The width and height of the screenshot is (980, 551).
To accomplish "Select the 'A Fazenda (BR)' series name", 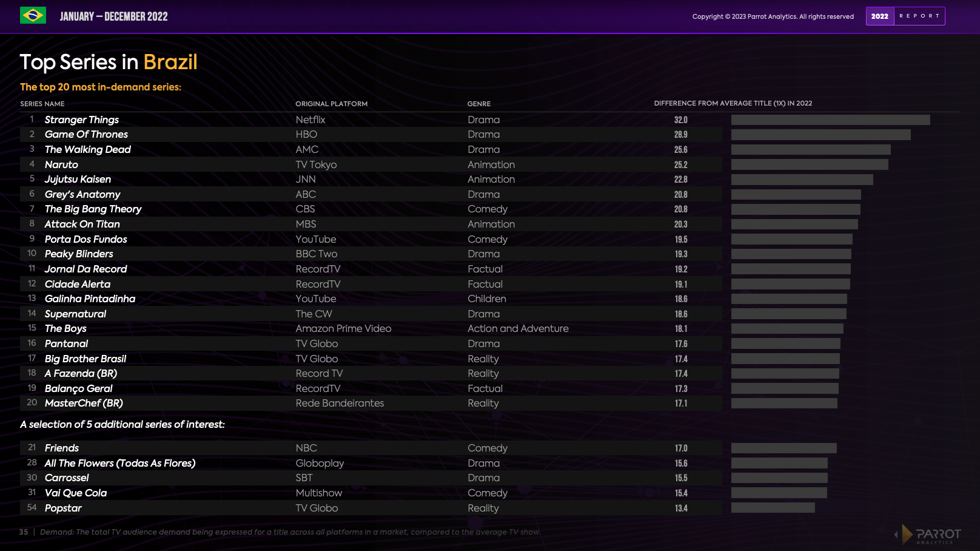I will click(x=81, y=373).
